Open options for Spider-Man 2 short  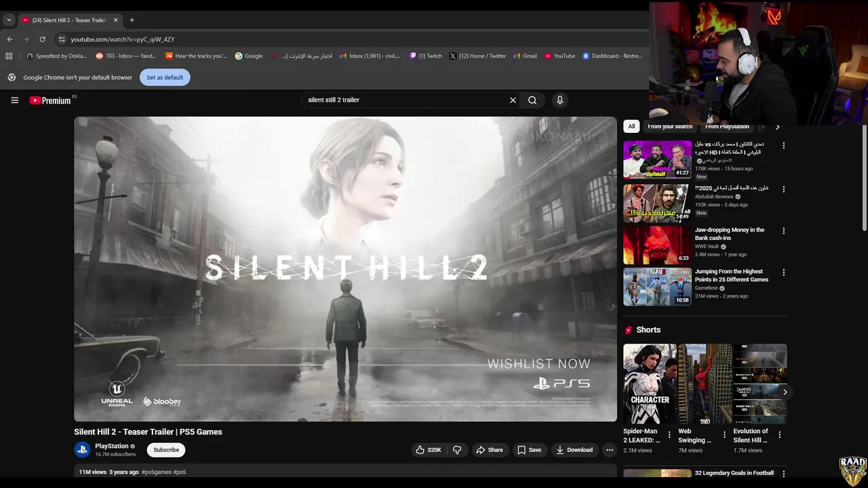[669, 435]
